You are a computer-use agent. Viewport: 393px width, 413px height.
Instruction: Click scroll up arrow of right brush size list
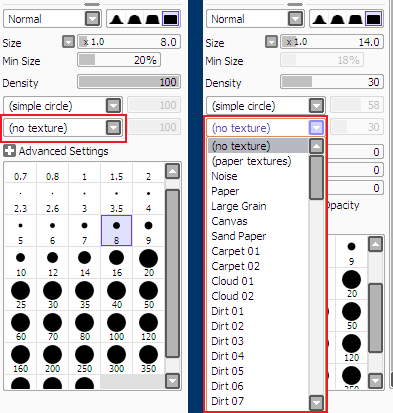pyautogui.click(x=375, y=245)
